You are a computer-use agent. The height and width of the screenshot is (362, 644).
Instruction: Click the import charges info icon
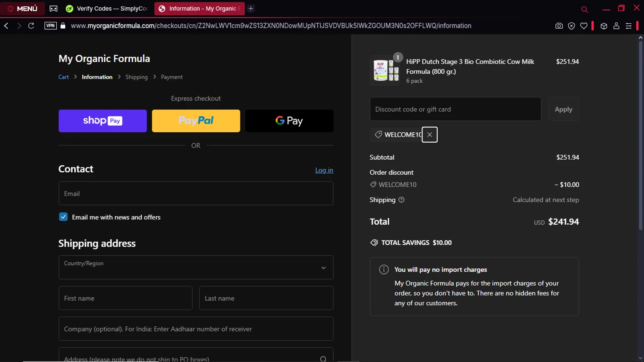click(x=384, y=270)
